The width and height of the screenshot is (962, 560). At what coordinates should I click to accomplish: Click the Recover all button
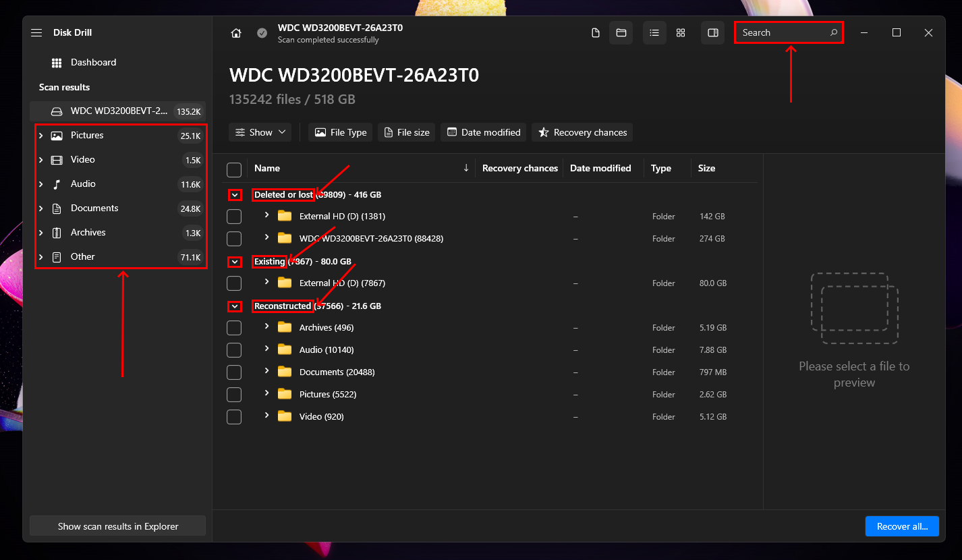(901, 526)
